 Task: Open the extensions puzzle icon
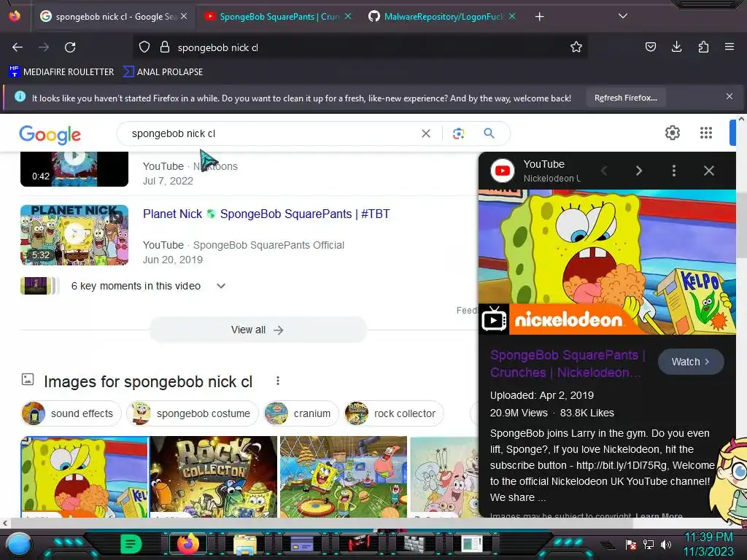[703, 47]
